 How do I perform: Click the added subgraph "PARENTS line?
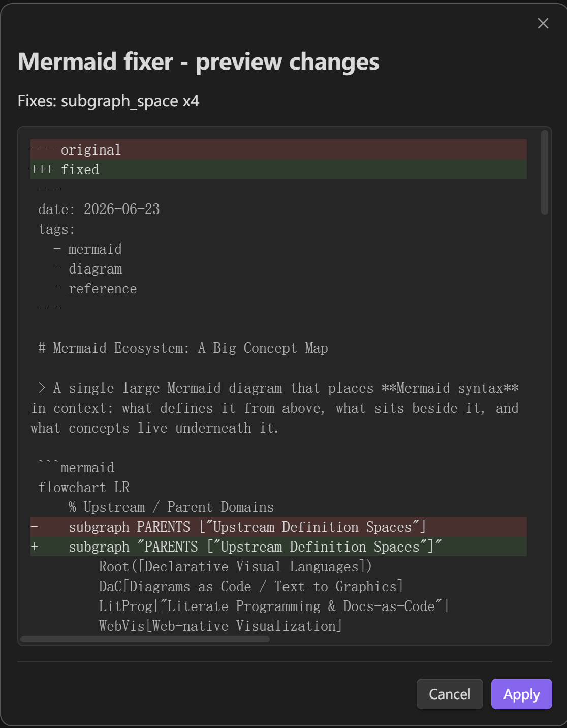click(278, 547)
